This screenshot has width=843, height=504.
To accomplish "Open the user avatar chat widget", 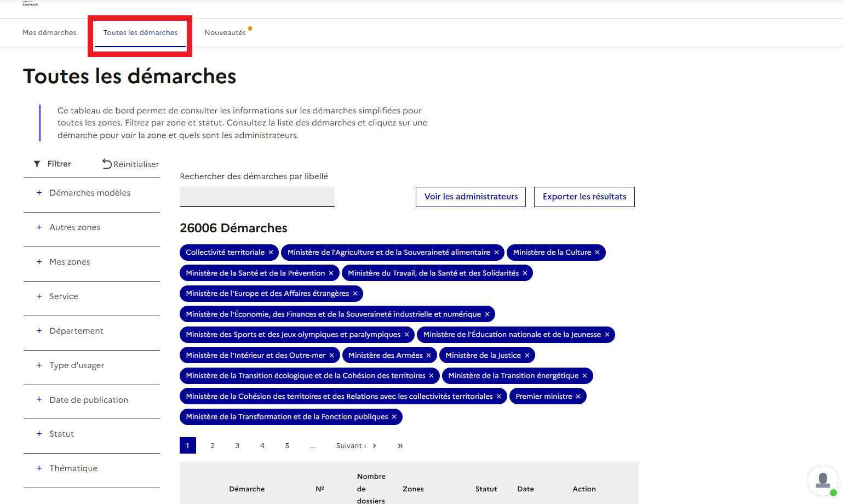I will [x=822, y=480].
